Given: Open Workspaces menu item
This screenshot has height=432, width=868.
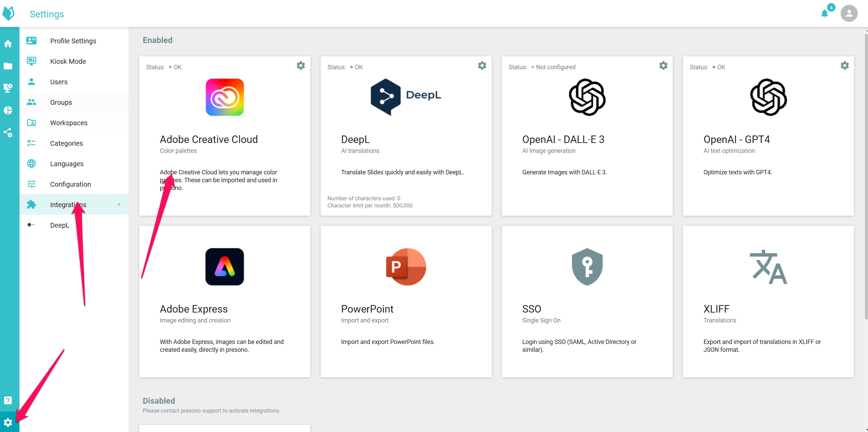Looking at the screenshot, I should click(x=74, y=123).
